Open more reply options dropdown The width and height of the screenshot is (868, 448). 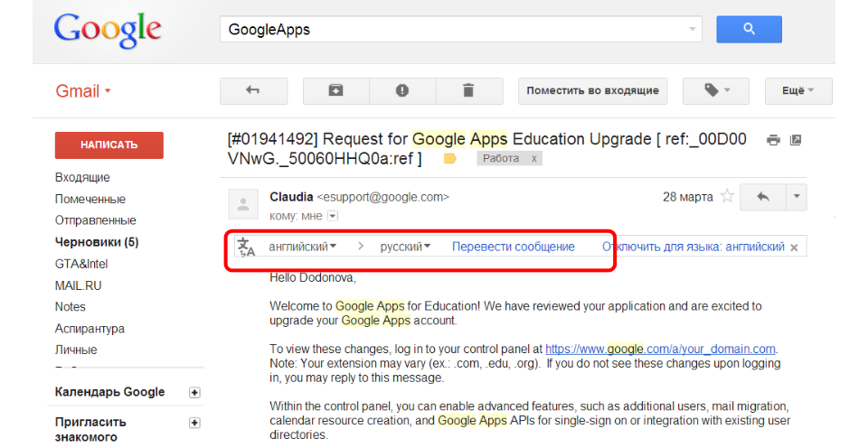tap(797, 197)
